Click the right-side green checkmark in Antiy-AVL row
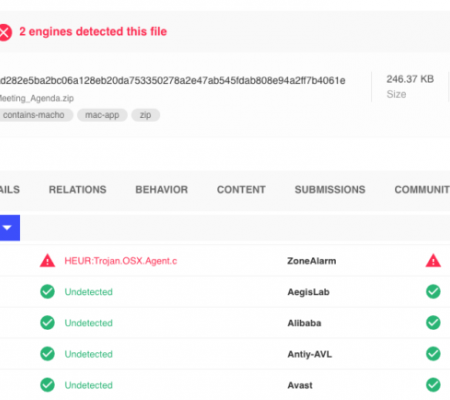This screenshot has height=400, width=450. pos(433,354)
